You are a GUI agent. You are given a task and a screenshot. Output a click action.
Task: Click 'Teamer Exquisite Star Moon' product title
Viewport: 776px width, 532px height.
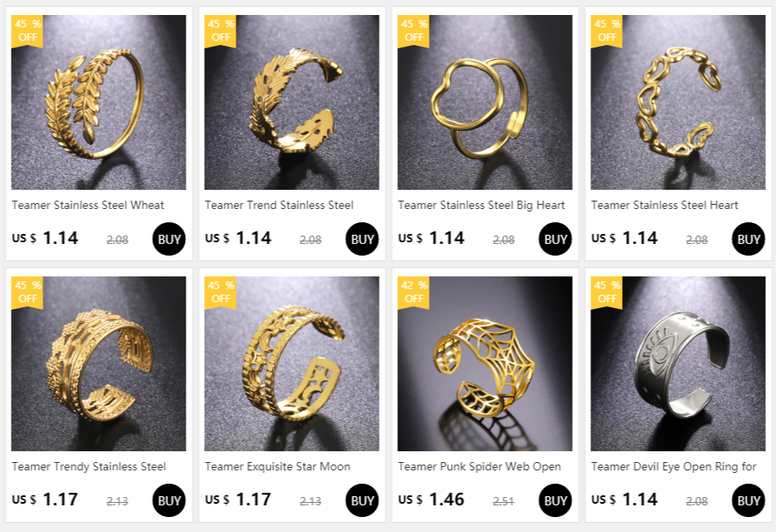click(x=277, y=467)
